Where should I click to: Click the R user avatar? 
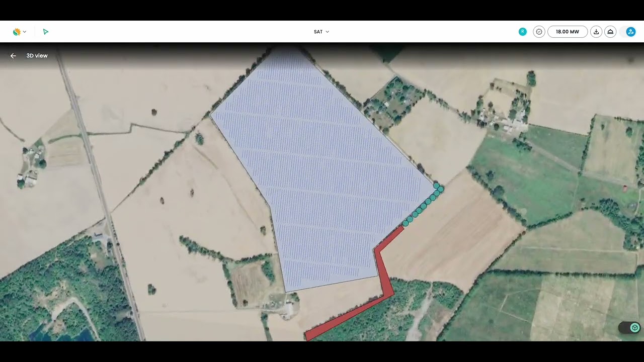click(522, 32)
